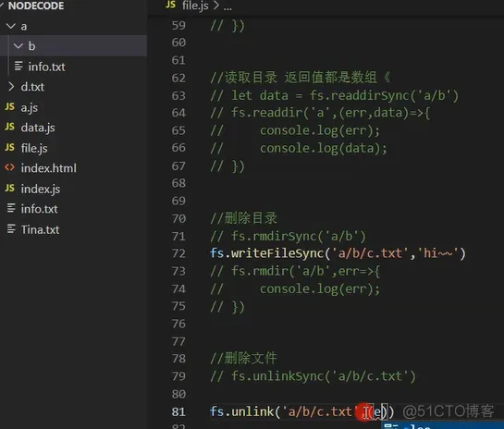This screenshot has height=429, width=504.
Task: Click line number 72 in gutter
Action: pos(178,253)
